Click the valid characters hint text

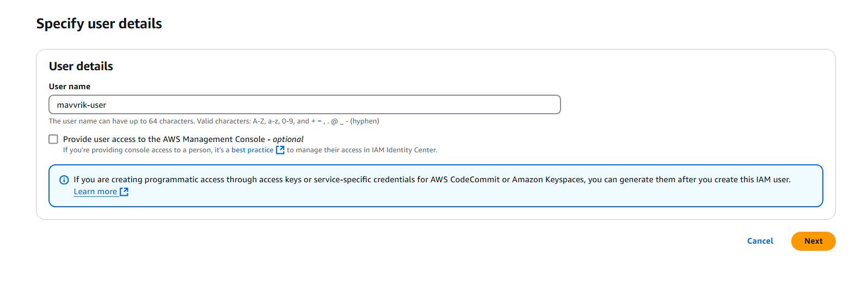coord(214,121)
